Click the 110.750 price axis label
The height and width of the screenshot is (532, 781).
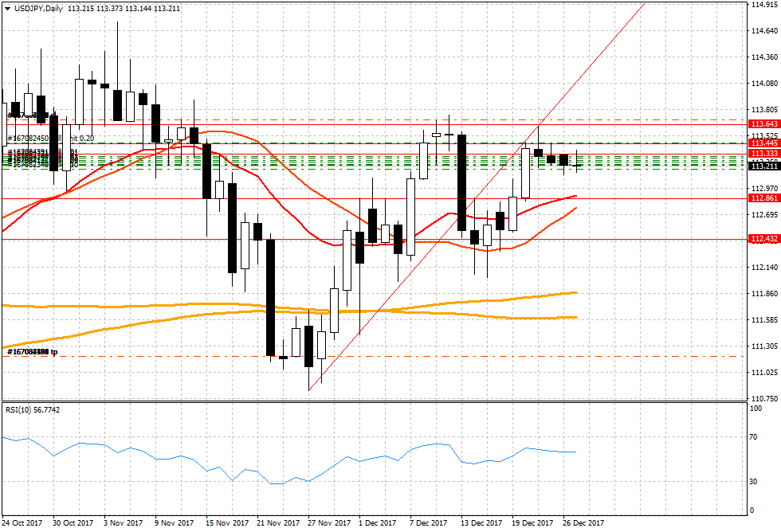[x=764, y=399]
